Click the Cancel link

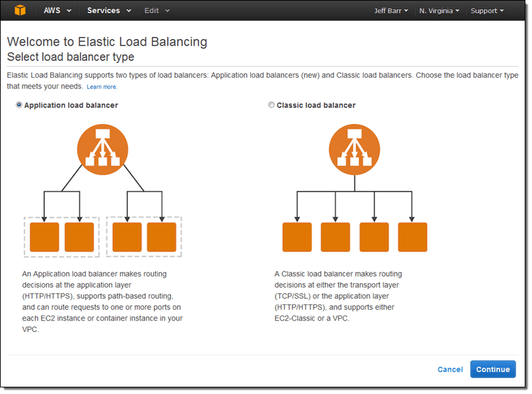click(450, 370)
